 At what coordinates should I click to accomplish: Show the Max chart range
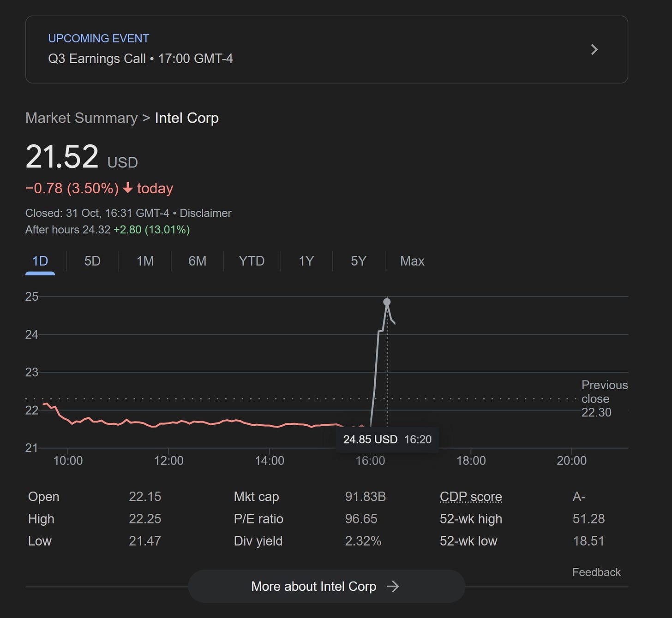tap(412, 261)
